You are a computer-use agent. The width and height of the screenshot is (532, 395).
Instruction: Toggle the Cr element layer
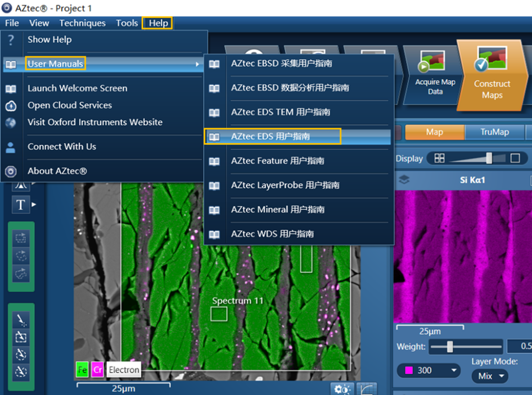click(97, 370)
